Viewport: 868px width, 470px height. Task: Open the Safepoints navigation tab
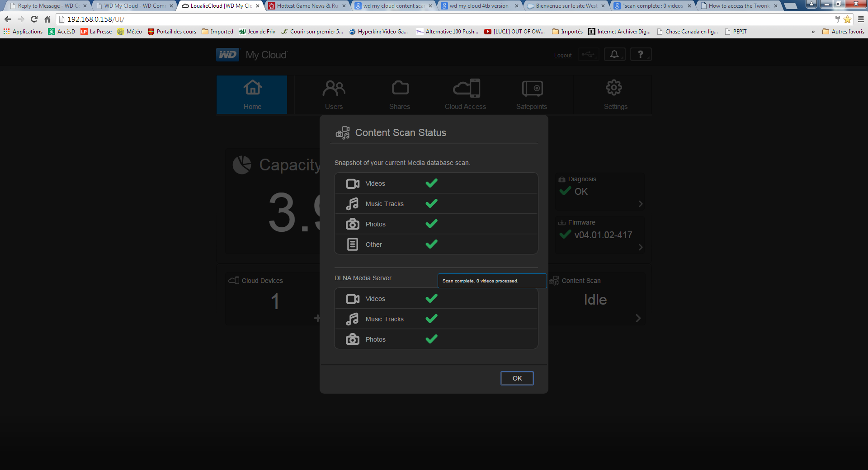click(532, 95)
